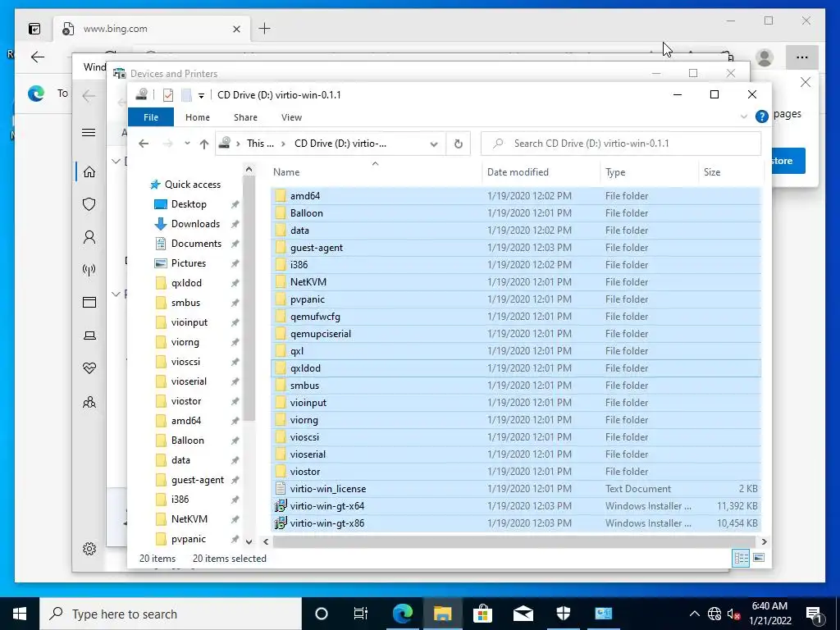
Task: Open the View ribbon tab
Action: coord(291,117)
